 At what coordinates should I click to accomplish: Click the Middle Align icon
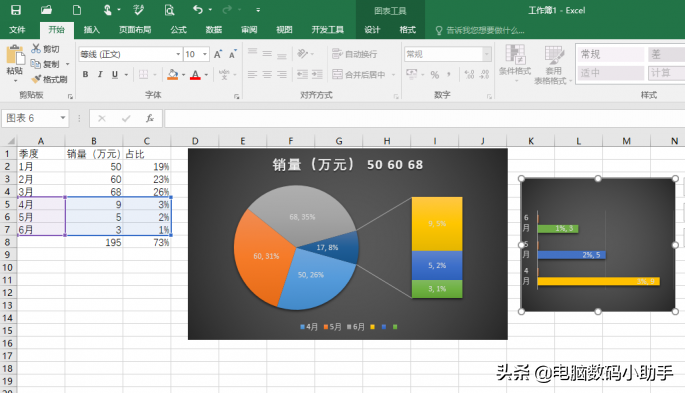click(x=267, y=53)
